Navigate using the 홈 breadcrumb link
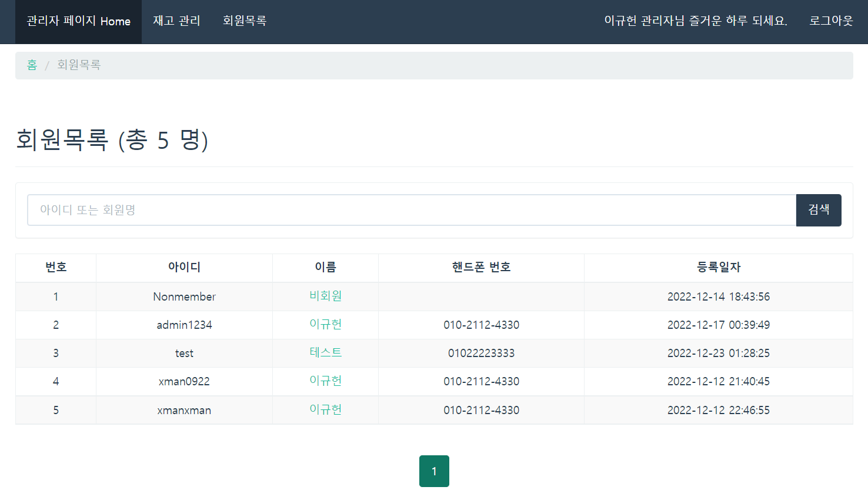This screenshot has height=490, width=868. (32, 65)
